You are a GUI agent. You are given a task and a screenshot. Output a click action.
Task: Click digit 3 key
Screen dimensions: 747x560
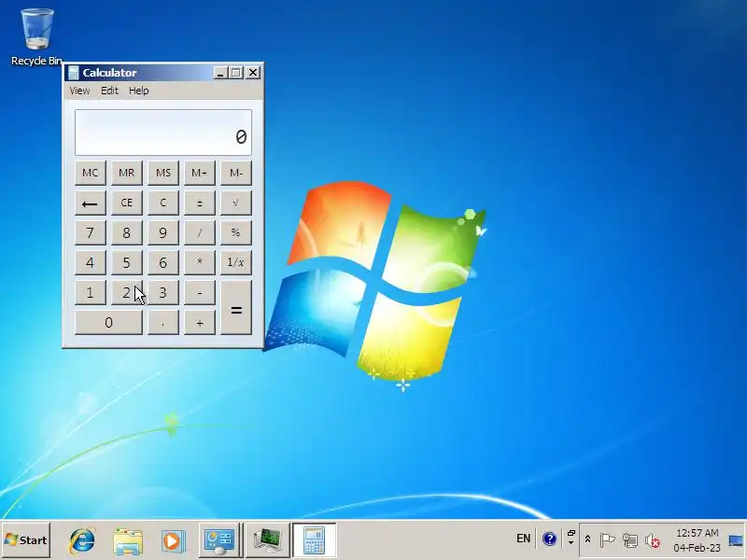tap(162, 292)
